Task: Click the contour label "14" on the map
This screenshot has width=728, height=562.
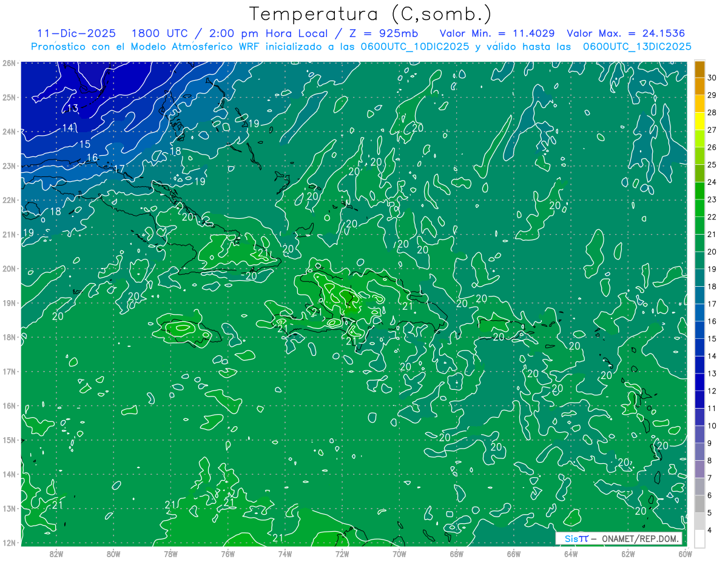Action: 68,128
